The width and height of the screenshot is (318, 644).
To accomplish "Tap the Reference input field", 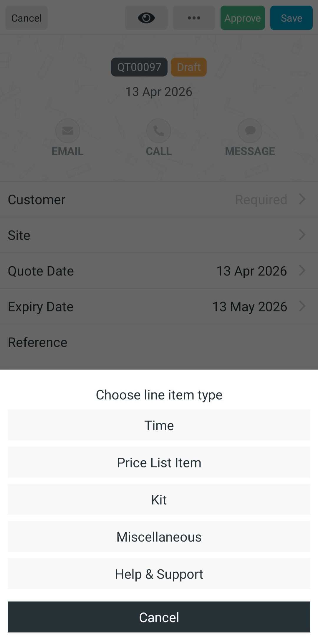I will tap(188, 342).
